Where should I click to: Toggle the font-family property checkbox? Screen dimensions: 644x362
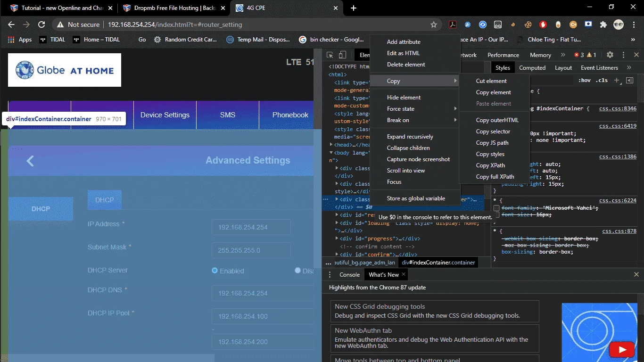[496, 208]
